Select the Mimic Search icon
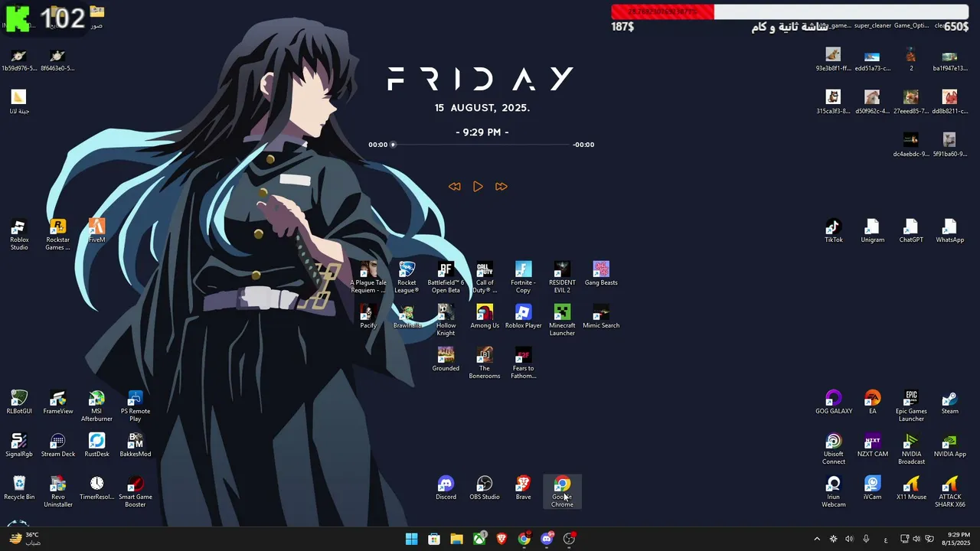 point(601,317)
